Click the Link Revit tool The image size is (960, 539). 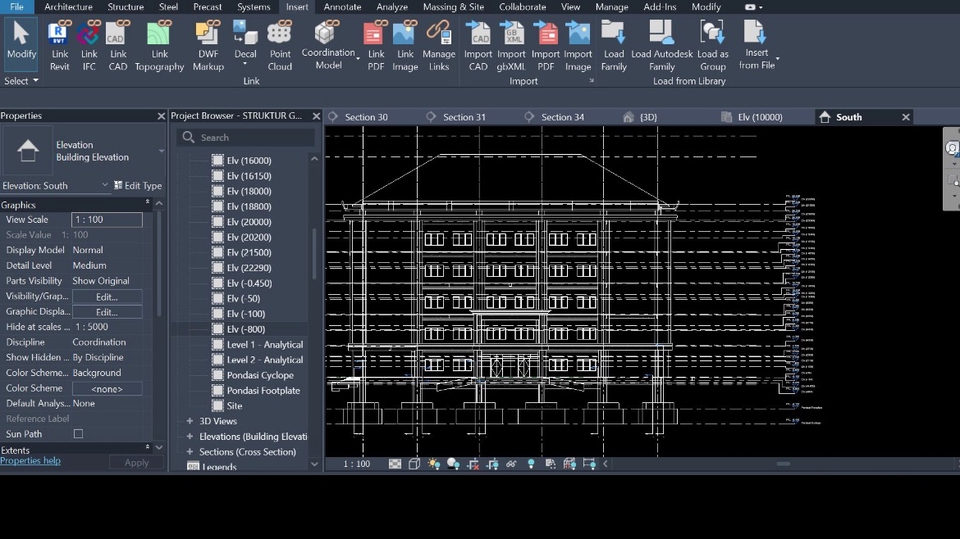[59, 45]
